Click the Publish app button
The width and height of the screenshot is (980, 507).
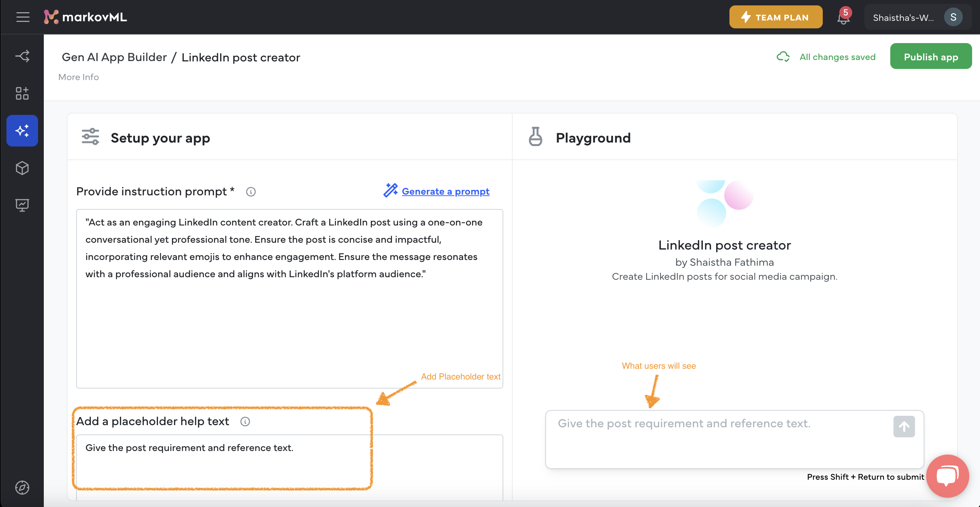pos(931,56)
